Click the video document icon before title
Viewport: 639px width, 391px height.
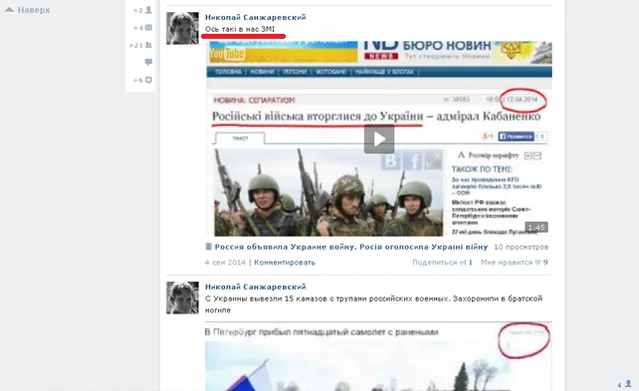[209, 246]
